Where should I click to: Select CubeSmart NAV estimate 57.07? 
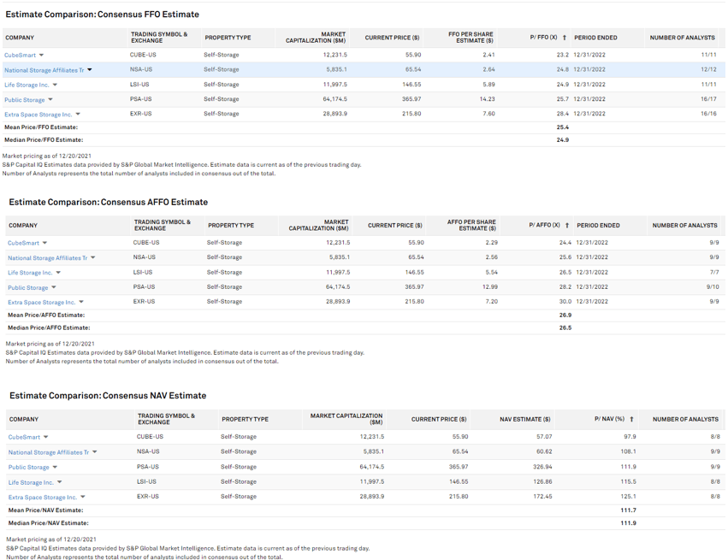542,437
